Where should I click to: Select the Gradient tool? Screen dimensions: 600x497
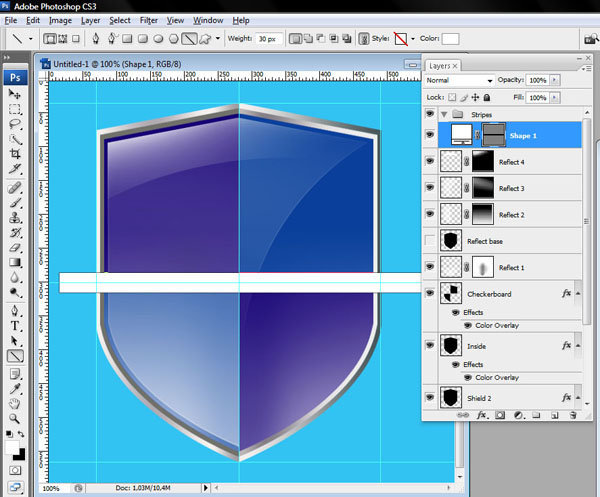15,263
